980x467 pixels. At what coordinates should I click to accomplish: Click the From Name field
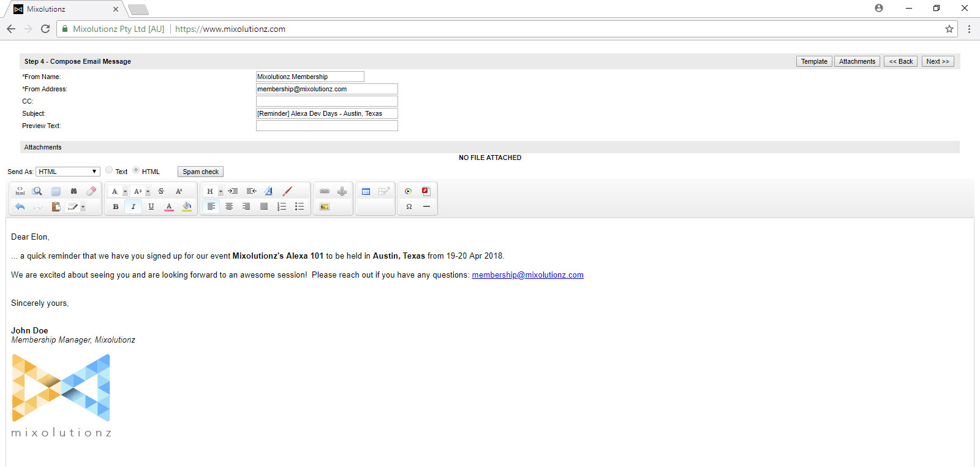310,77
